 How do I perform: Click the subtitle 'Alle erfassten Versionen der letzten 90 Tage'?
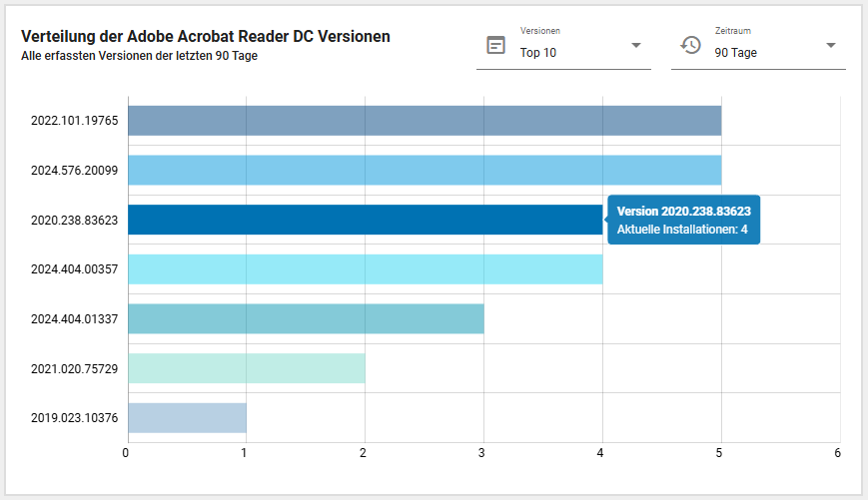pyautogui.click(x=140, y=56)
